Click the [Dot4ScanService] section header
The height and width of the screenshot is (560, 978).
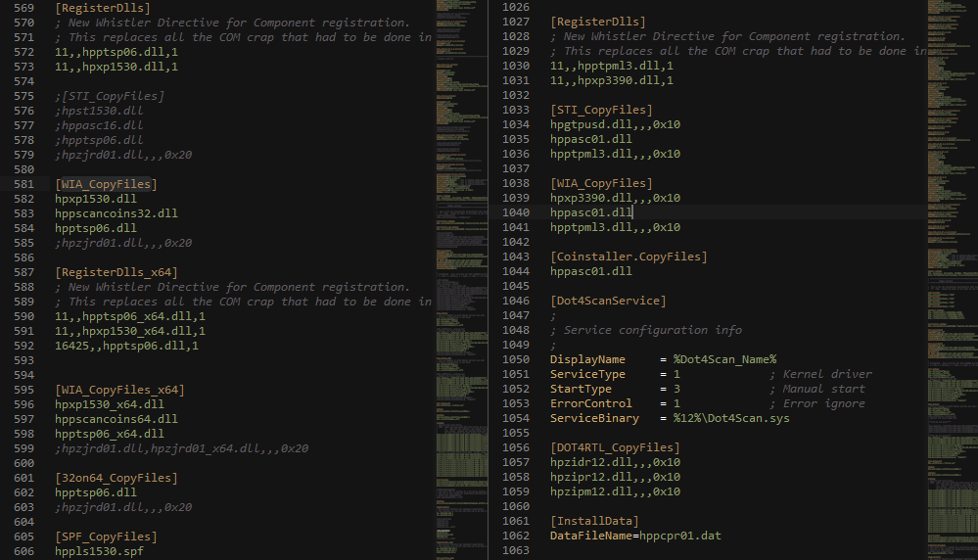coord(608,301)
